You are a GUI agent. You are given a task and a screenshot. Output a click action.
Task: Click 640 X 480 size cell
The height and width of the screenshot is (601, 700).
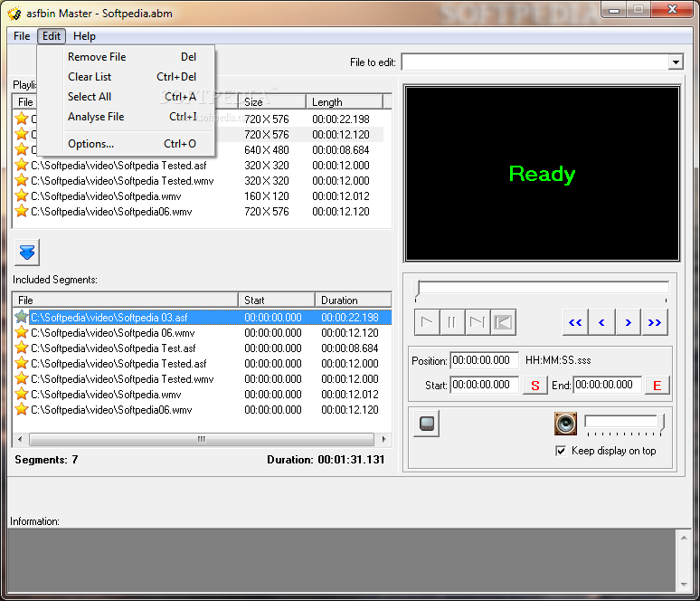[x=267, y=150]
